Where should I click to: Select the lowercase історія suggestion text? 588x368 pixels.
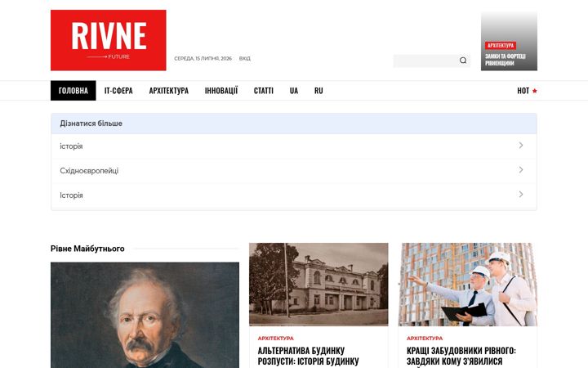coord(71,146)
